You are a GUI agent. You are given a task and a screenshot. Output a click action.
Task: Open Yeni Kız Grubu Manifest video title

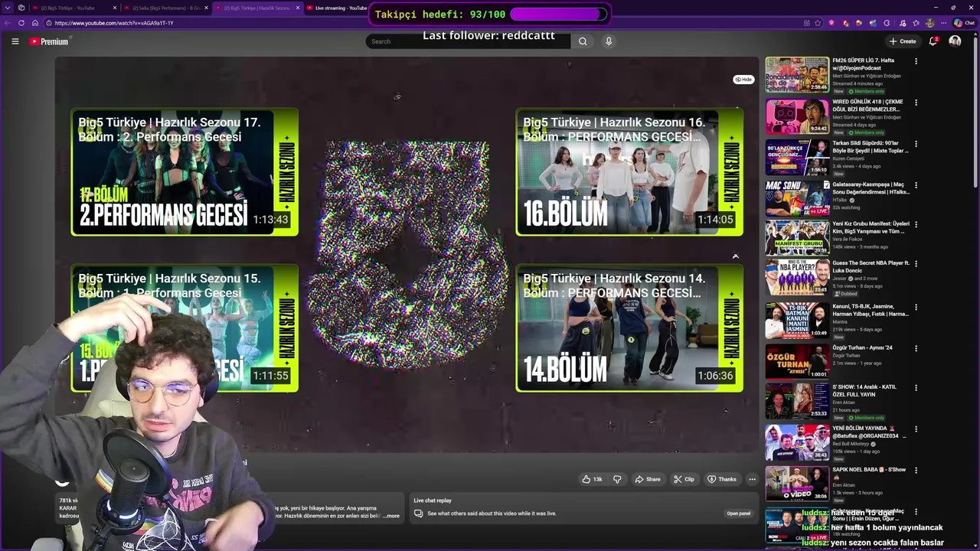(x=870, y=227)
